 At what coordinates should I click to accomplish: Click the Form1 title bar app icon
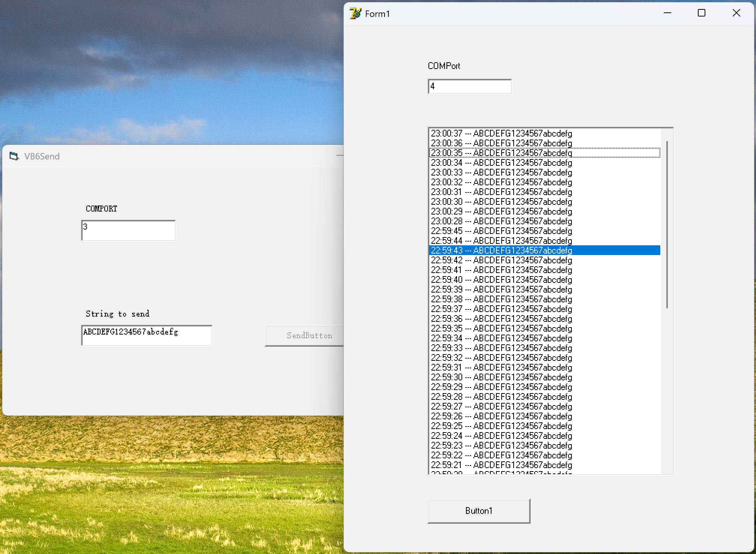tap(355, 14)
